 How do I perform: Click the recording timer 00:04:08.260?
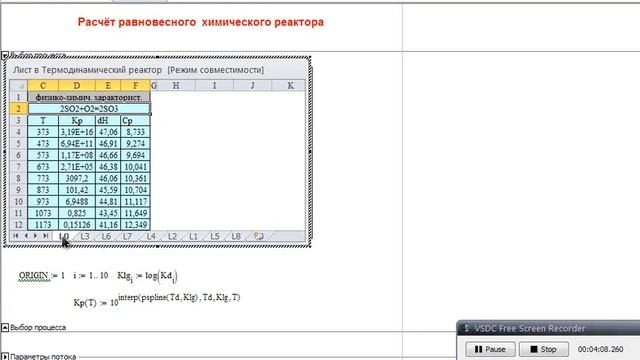[x=600, y=349]
